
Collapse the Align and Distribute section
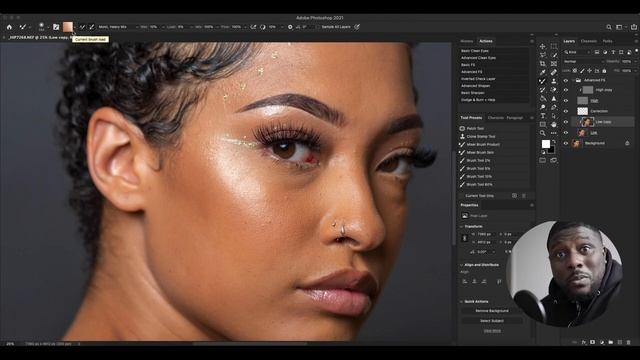coord(462,265)
